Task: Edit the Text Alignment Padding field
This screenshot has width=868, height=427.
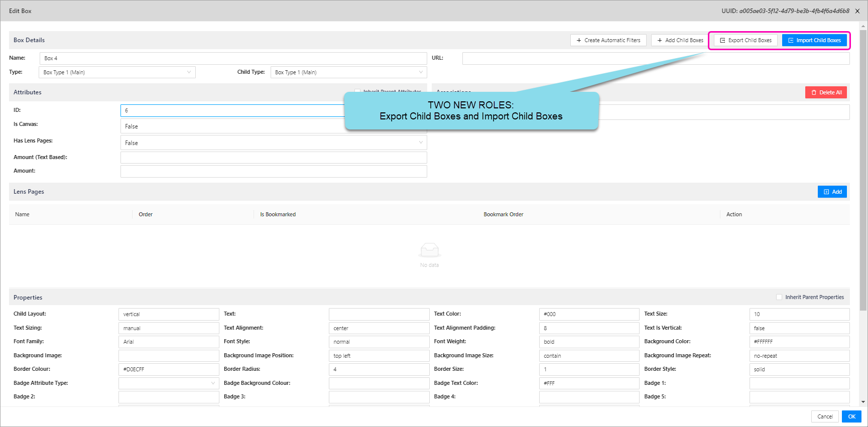Action: coord(589,328)
